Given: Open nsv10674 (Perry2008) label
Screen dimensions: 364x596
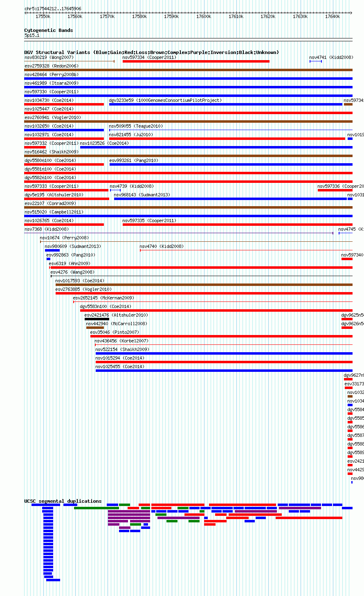Looking at the screenshot, I should pyautogui.click(x=64, y=238).
